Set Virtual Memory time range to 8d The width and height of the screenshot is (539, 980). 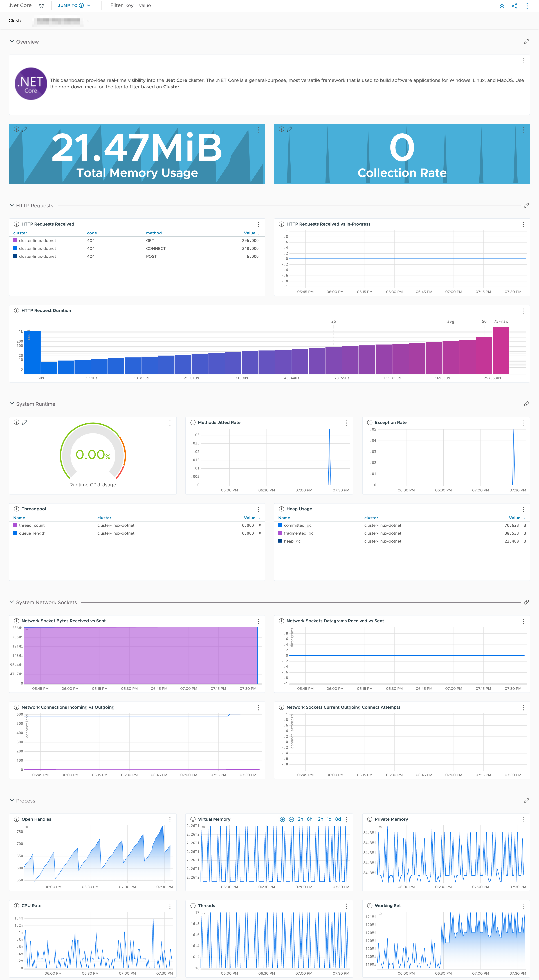(338, 819)
